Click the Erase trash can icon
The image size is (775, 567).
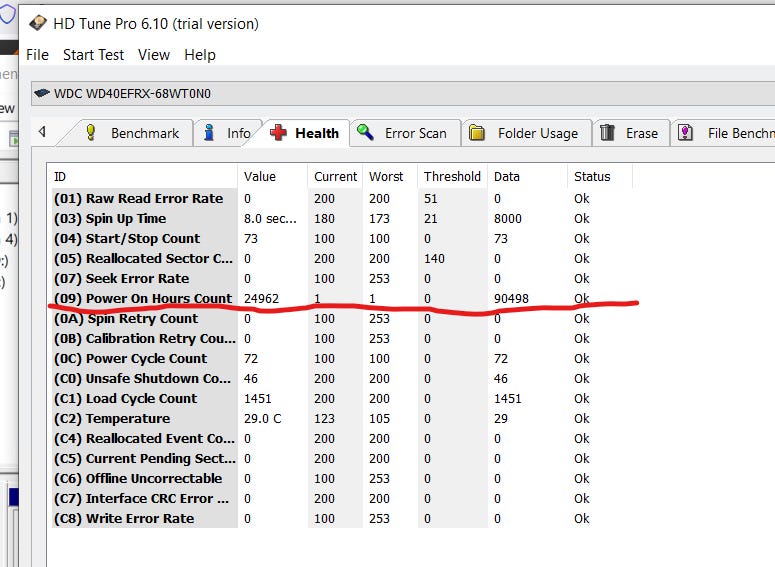coord(608,133)
